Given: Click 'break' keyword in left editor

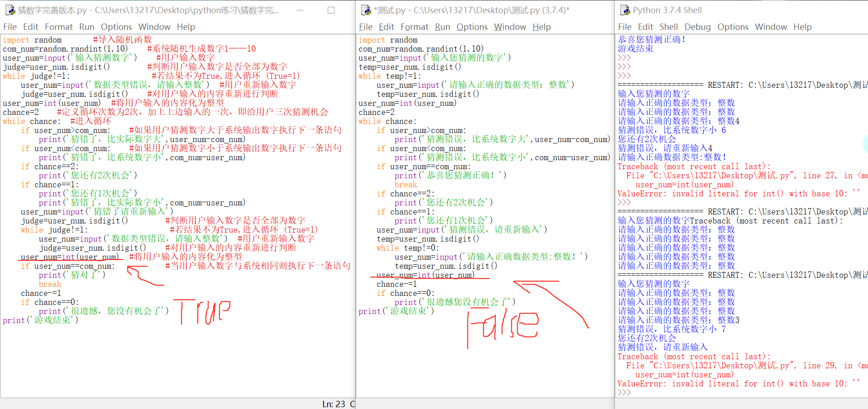Looking at the screenshot, I should coord(50,284).
